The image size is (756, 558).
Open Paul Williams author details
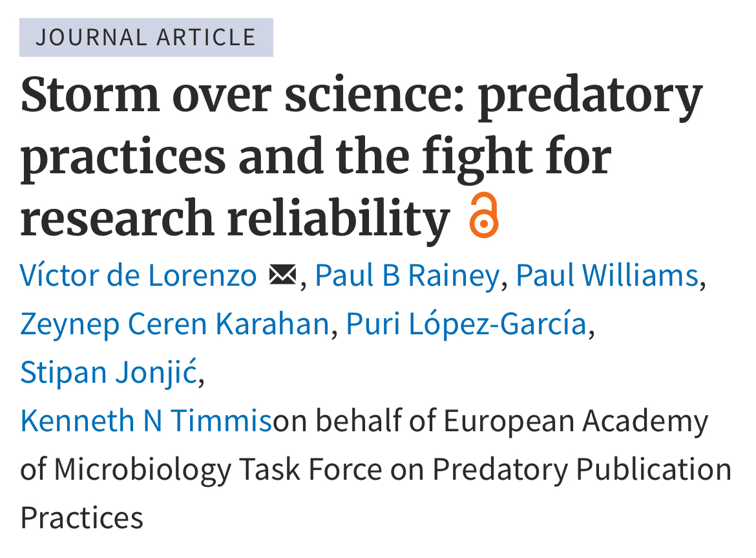coord(607,276)
